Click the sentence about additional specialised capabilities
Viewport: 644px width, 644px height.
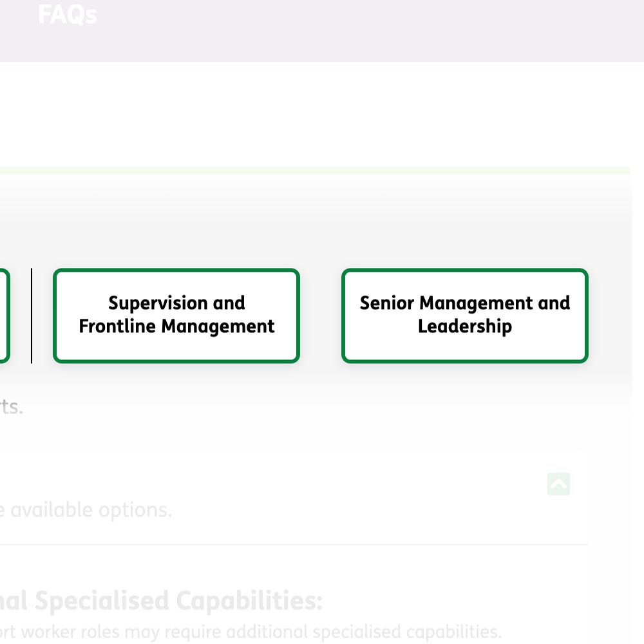click(251, 632)
